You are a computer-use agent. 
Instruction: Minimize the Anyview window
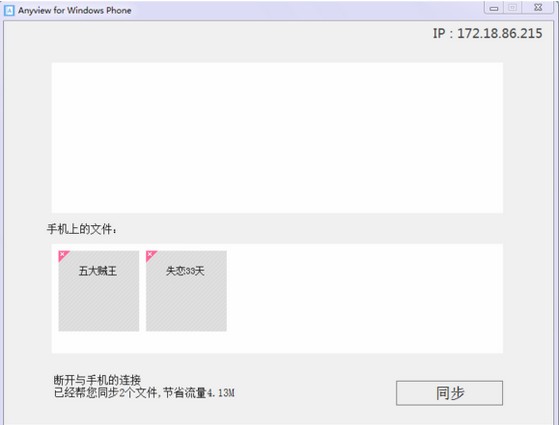click(494, 8)
